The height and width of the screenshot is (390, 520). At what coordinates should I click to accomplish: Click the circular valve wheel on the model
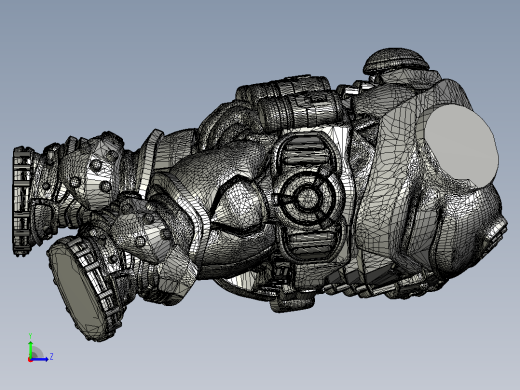coord(307,198)
